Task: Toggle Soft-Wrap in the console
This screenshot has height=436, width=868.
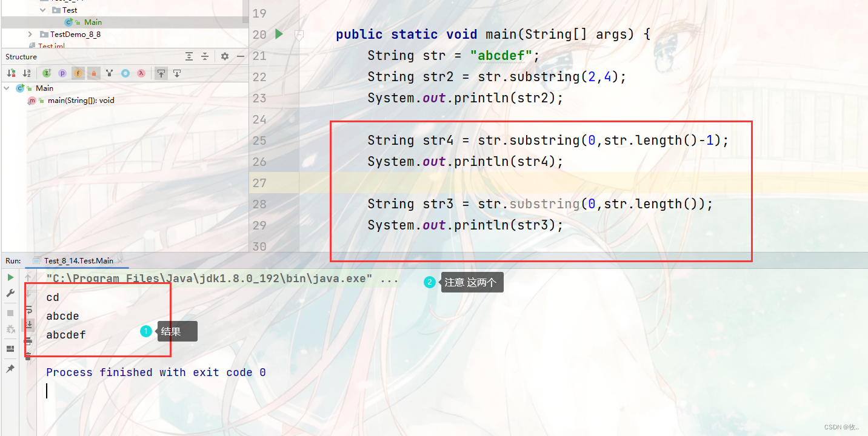Action: click(28, 309)
